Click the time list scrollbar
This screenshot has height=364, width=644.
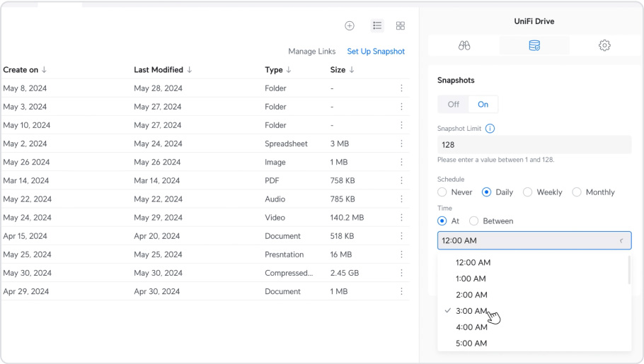click(x=629, y=270)
